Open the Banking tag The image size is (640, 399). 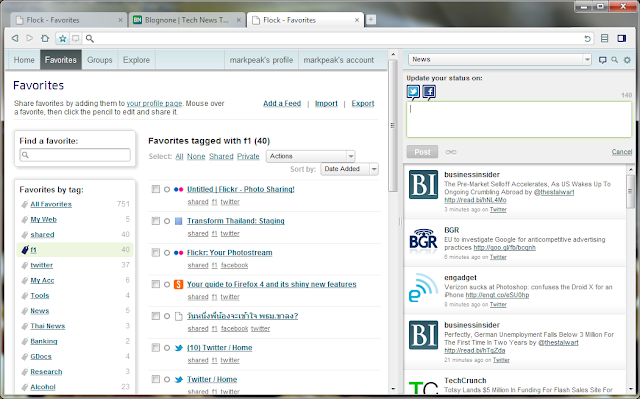[44, 341]
